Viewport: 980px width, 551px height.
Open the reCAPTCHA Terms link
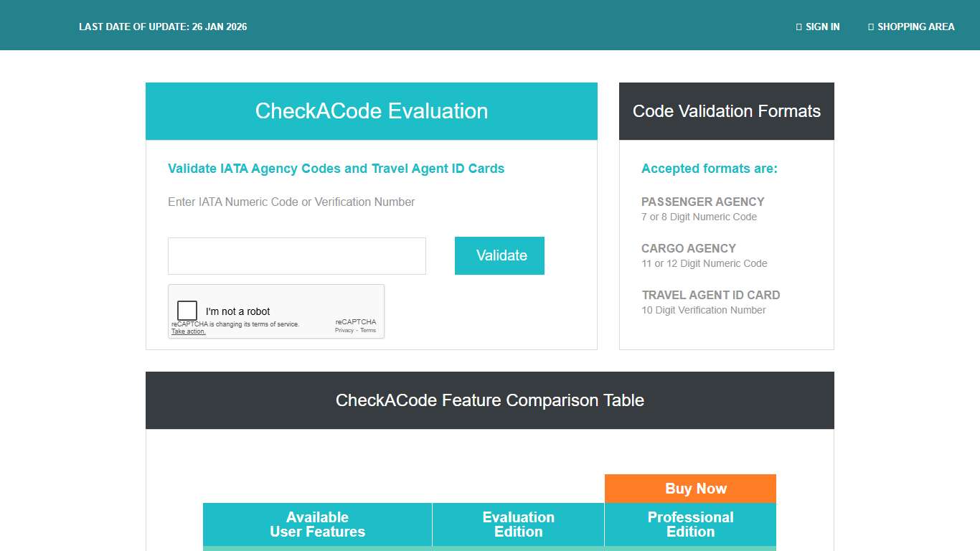[368, 331]
